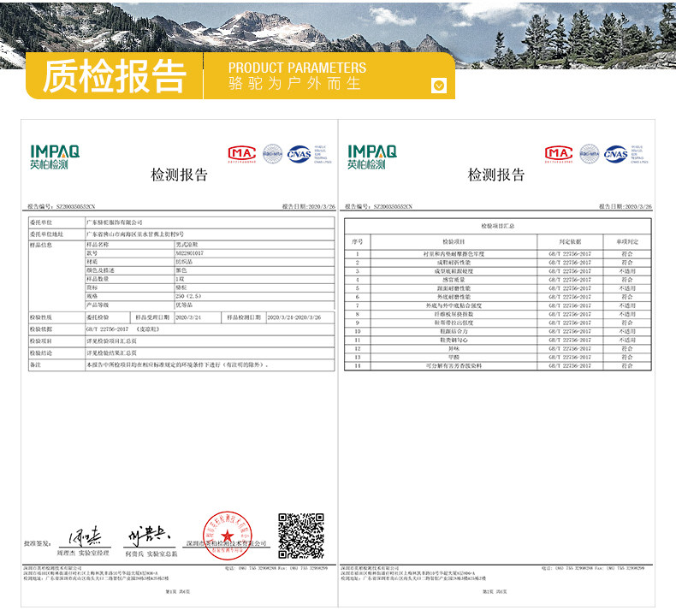
Task: Click the report number SZ200350552CN on right report
Action: 393,206
